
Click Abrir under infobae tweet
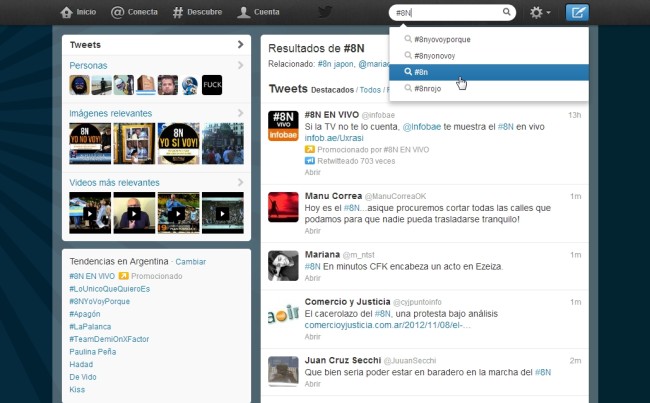[313, 172]
